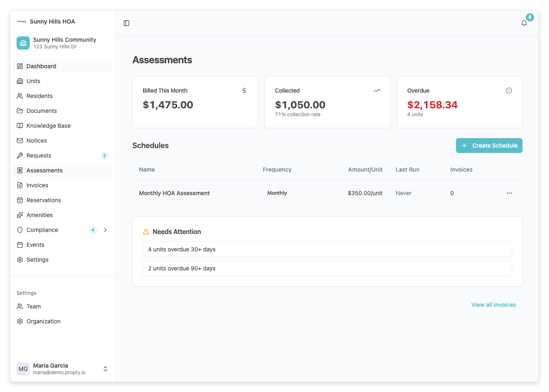The image size is (549, 392).
Task: Open the notifications bell icon
Action: click(524, 23)
